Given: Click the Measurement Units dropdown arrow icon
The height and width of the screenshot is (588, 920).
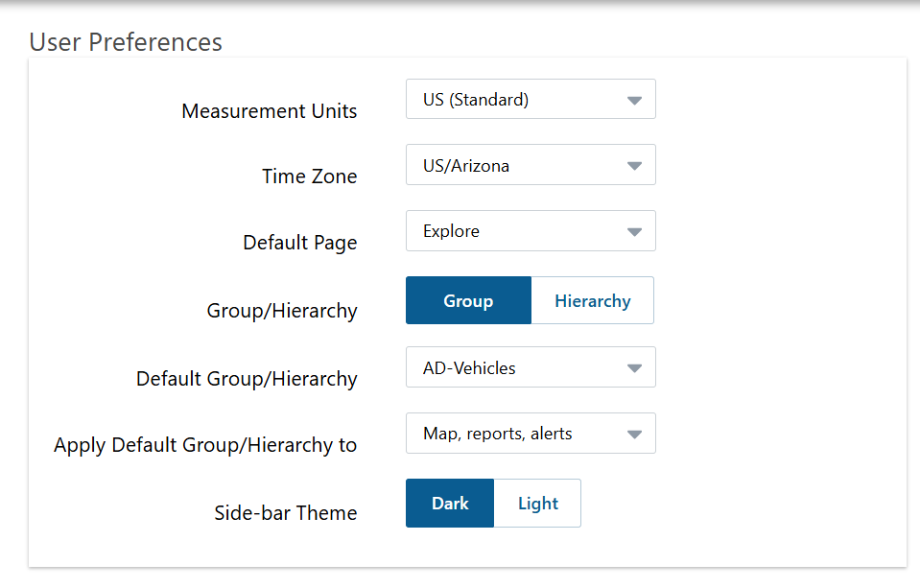Looking at the screenshot, I should 634,101.
